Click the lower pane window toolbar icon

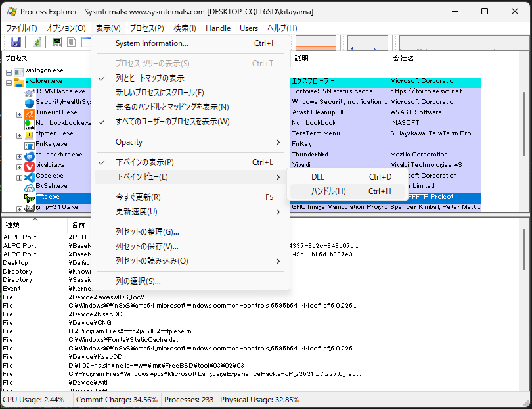point(86,42)
